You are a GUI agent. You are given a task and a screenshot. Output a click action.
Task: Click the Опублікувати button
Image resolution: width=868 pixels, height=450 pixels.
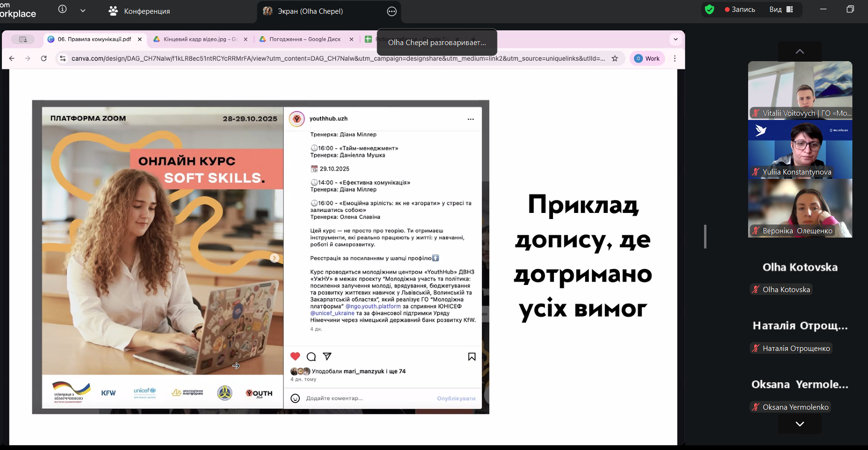[x=456, y=398]
